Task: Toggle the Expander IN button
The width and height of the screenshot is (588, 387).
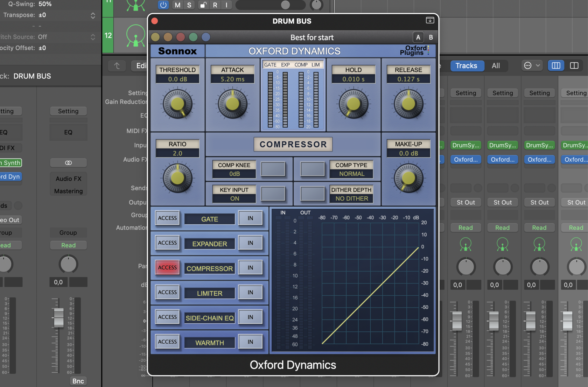Action: pos(250,243)
